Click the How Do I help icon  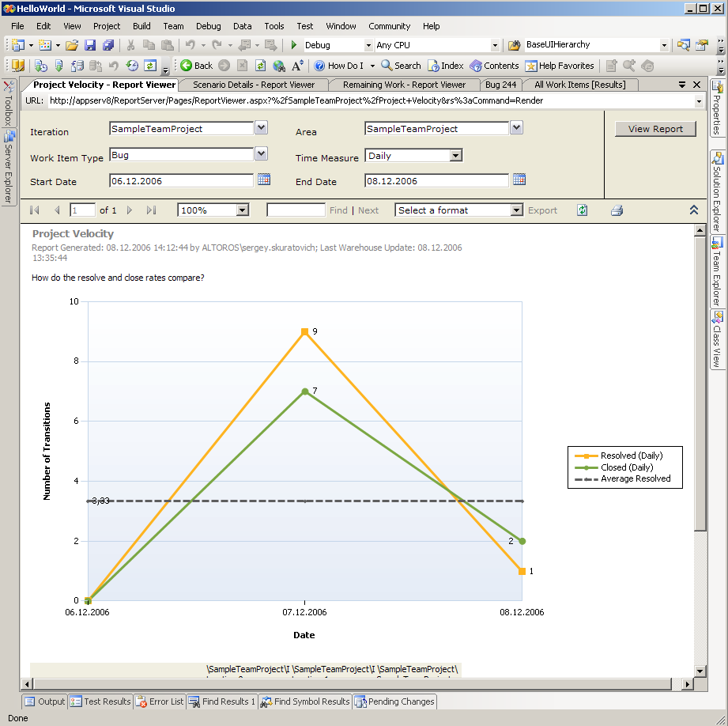(319, 66)
